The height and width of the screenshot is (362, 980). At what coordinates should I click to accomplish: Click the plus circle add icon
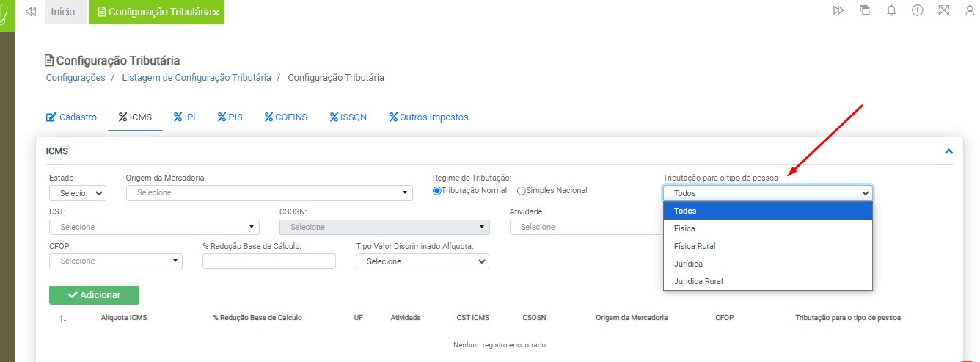point(917,10)
